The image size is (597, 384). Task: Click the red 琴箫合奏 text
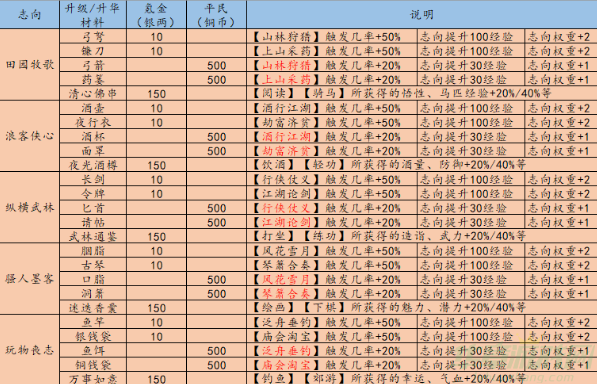[x=286, y=294]
